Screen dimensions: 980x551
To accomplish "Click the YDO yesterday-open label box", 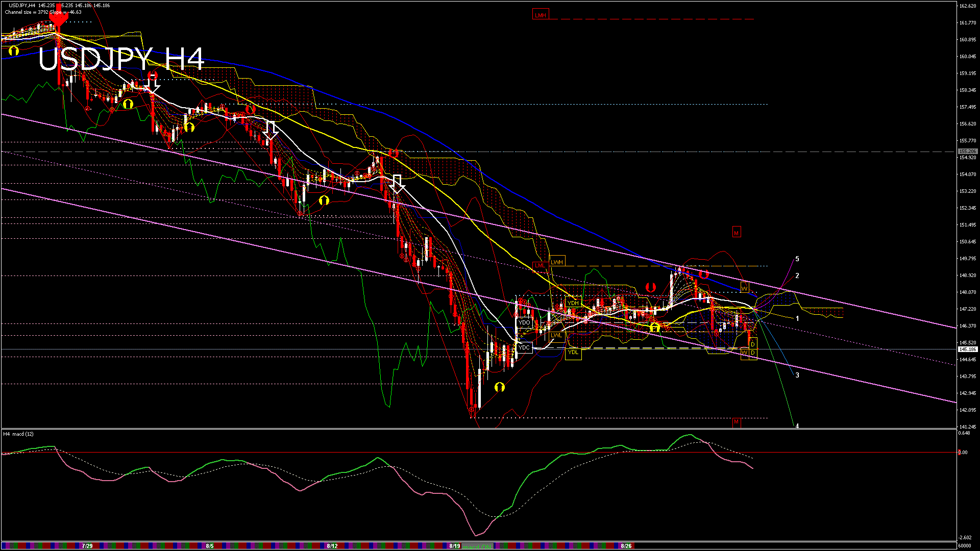I will pos(524,323).
